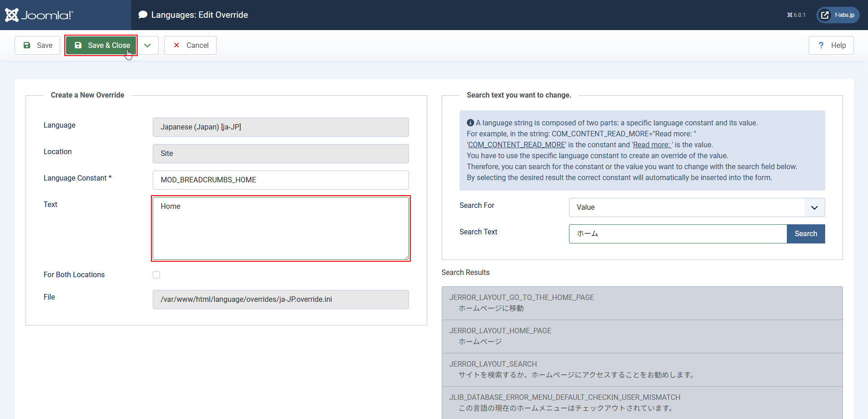Click the Joomla logo in header
The height and width of the screenshot is (419, 868).
(39, 15)
